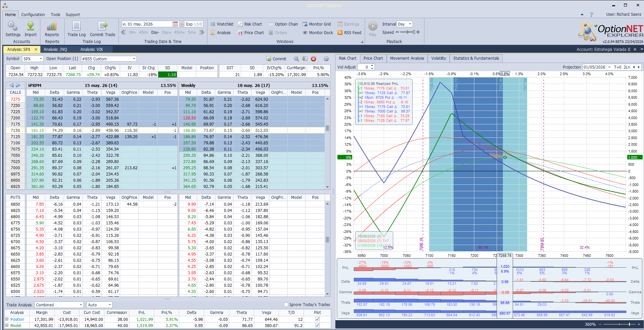Open the Monitor Grid window
This screenshot has width=644, height=330.
click(316, 24)
